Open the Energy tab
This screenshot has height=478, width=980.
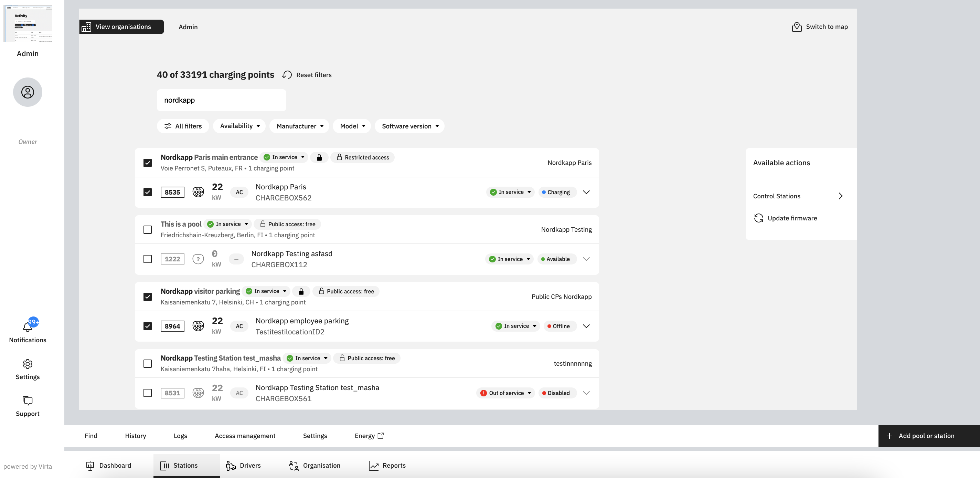tap(369, 436)
